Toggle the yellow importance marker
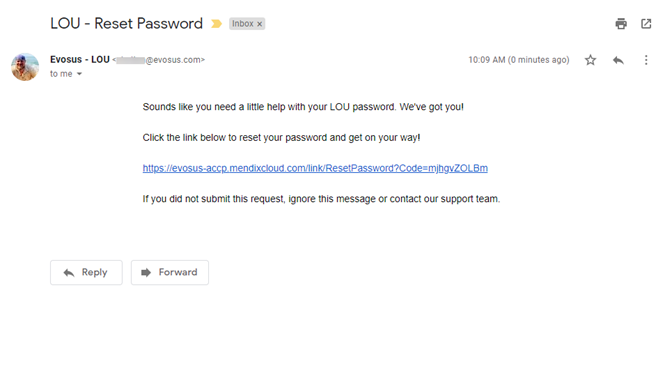This screenshot has height=366, width=672. pyautogui.click(x=216, y=24)
